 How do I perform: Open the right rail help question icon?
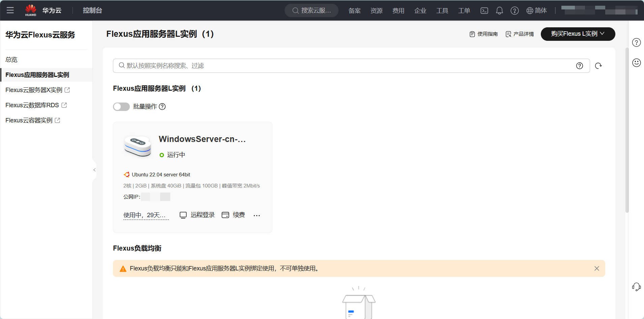tap(636, 42)
